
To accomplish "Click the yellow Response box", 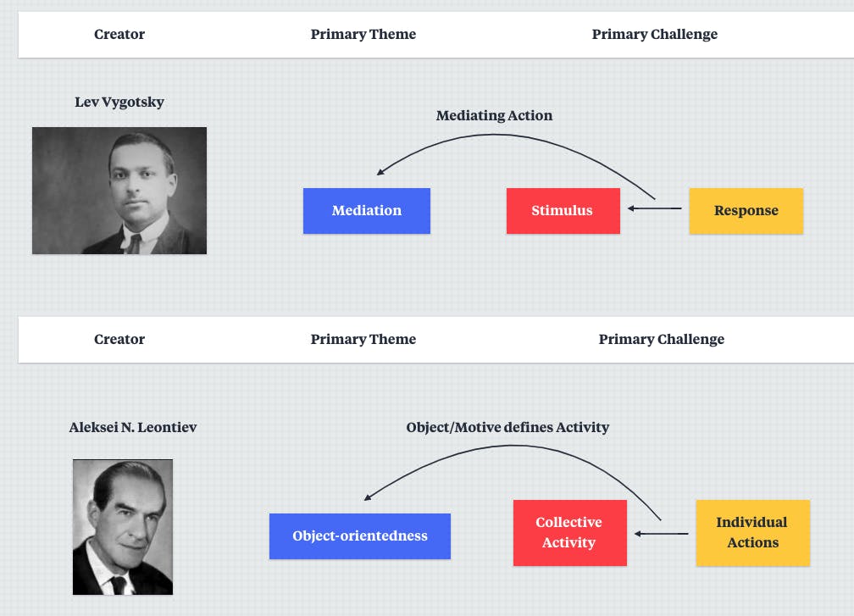I will [x=746, y=211].
